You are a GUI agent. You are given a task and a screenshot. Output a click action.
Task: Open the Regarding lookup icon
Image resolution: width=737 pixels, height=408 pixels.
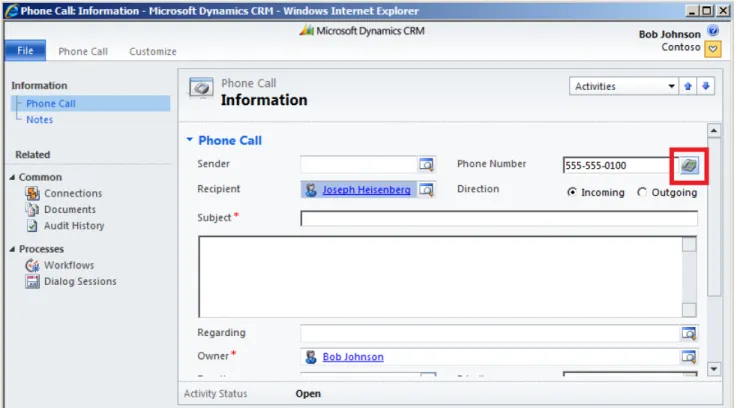click(689, 333)
